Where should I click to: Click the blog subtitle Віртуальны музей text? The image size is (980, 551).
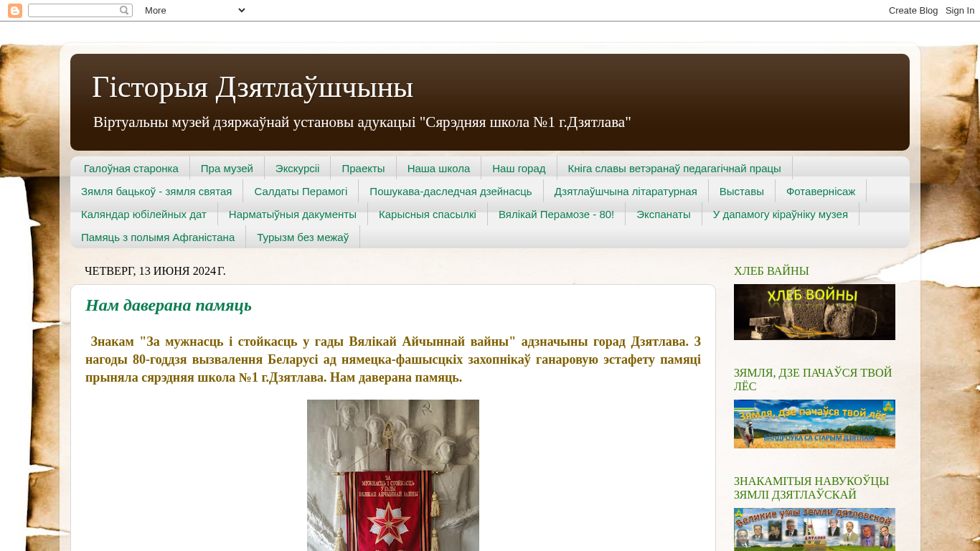point(362,122)
